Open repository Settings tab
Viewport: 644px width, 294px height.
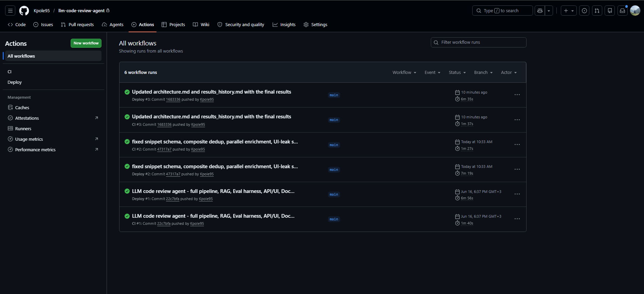pos(315,24)
